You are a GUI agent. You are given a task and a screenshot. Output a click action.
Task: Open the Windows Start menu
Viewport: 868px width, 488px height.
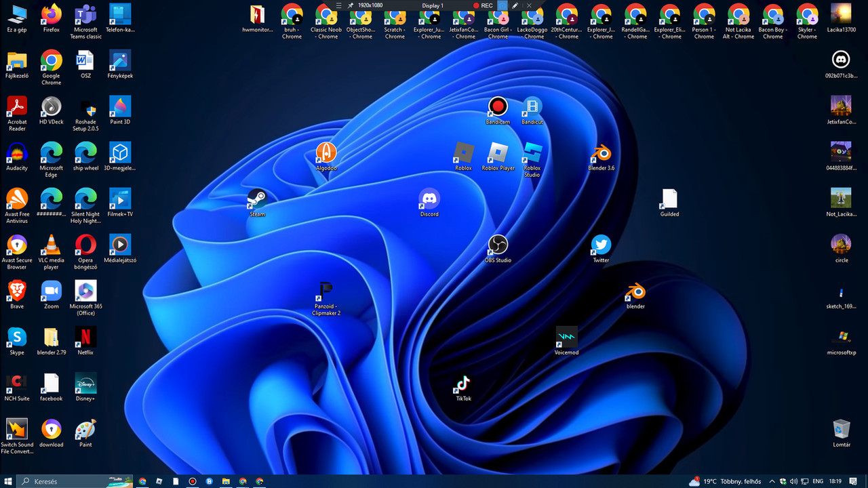click(7, 481)
